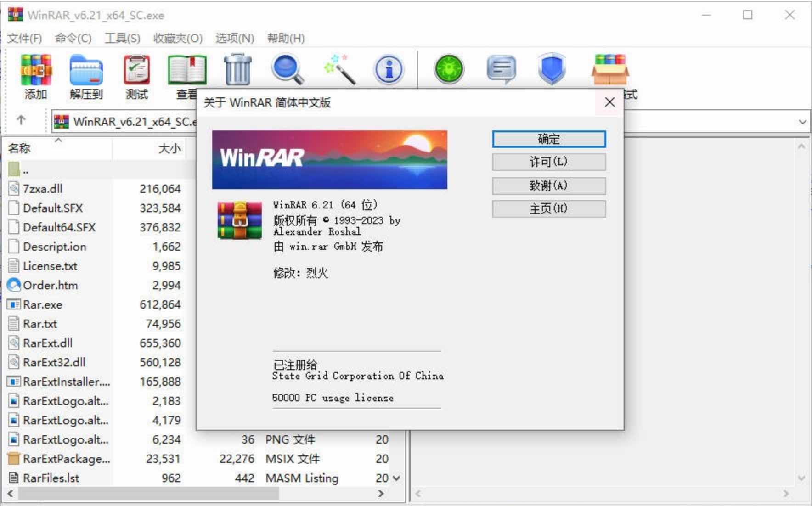Click the up one level arrow
The height and width of the screenshot is (506, 812).
21,120
